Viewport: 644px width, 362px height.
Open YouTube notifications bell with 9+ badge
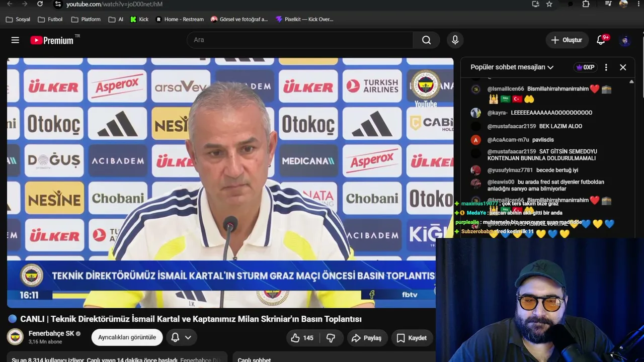tap(601, 40)
